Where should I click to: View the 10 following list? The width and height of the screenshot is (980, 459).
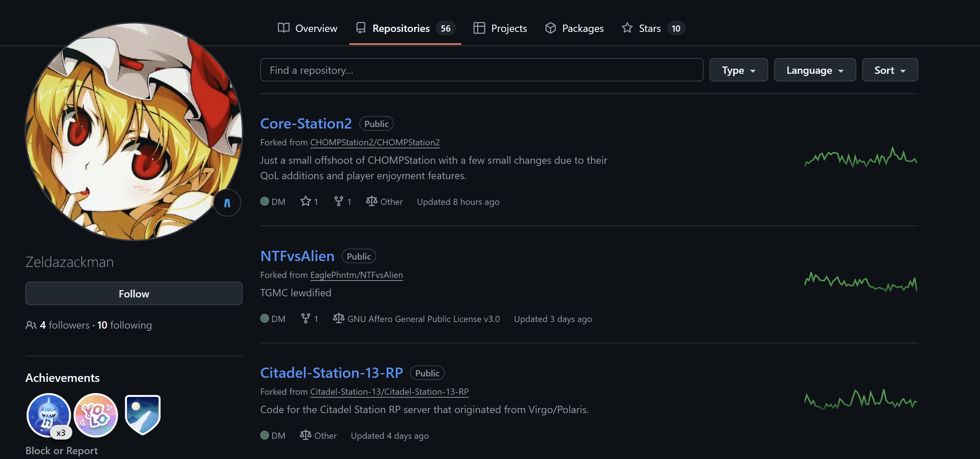pyautogui.click(x=124, y=325)
